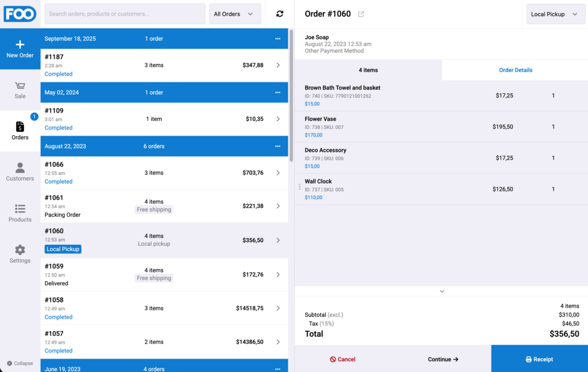Focus the search orders input field

coord(125,14)
